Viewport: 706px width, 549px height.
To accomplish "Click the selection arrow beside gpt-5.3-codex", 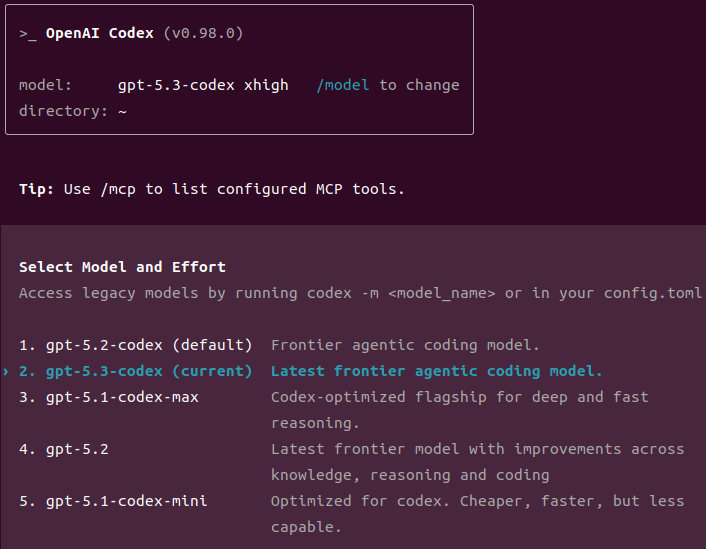I will [x=6, y=372].
